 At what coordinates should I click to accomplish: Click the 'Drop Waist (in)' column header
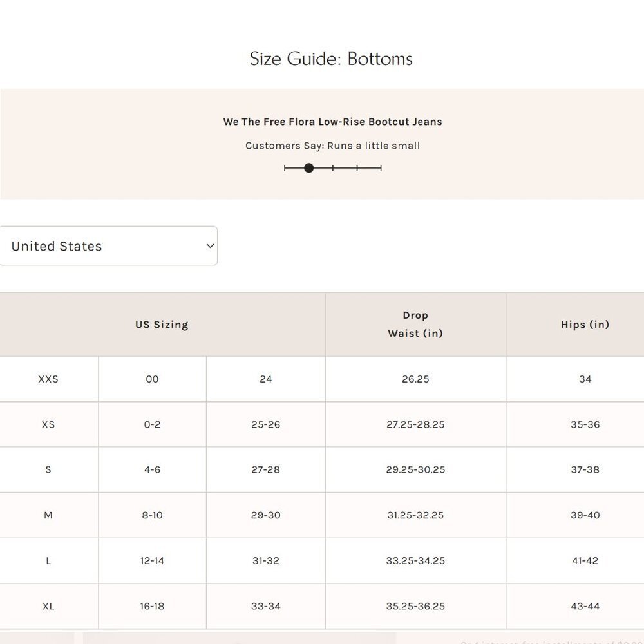pos(415,325)
